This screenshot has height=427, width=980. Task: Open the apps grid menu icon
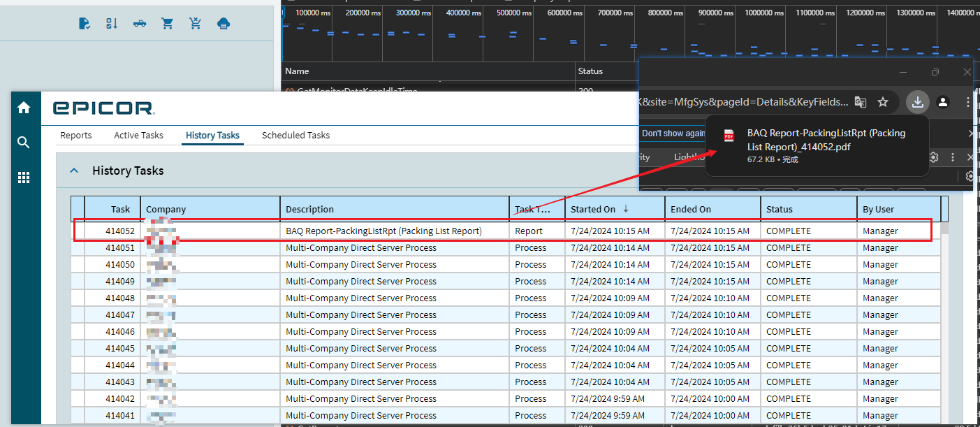point(24,178)
